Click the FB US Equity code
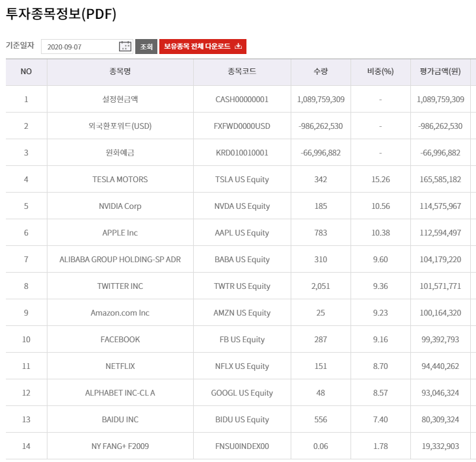This screenshot has height=462, width=476. [242, 340]
